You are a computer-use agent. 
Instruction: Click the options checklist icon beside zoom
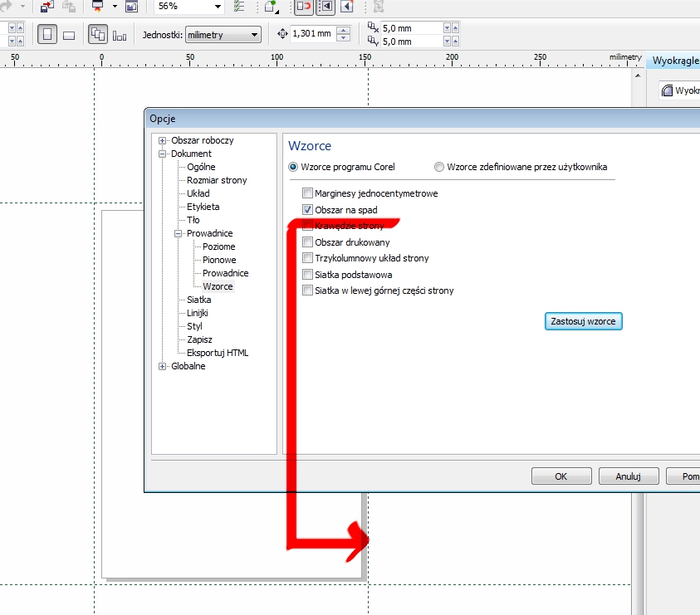[240, 7]
